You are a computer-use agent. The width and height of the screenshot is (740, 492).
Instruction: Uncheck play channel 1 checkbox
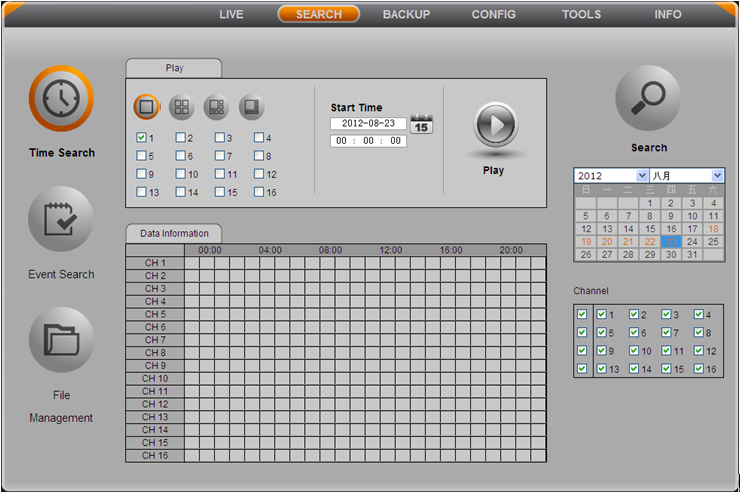click(x=142, y=138)
